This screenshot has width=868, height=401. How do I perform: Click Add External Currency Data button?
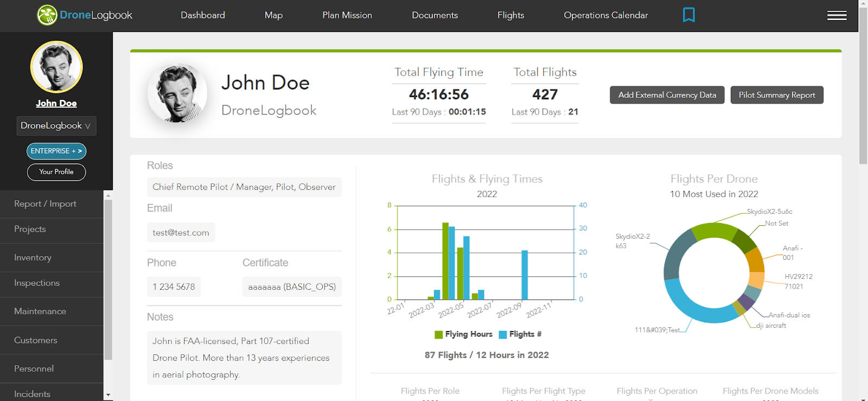(x=667, y=95)
